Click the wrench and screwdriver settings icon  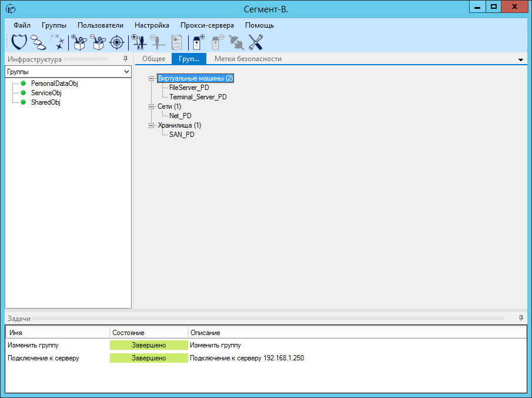pyautogui.click(x=256, y=42)
